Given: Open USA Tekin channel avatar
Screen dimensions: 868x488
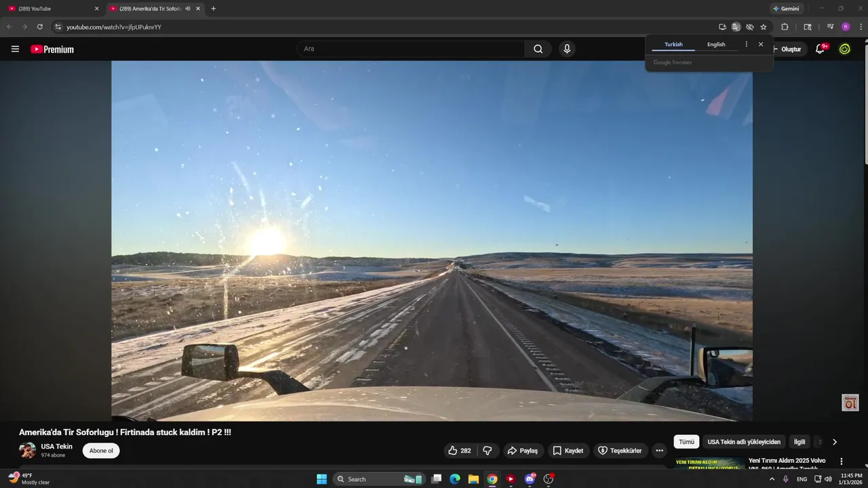Looking at the screenshot, I should pos(28,451).
